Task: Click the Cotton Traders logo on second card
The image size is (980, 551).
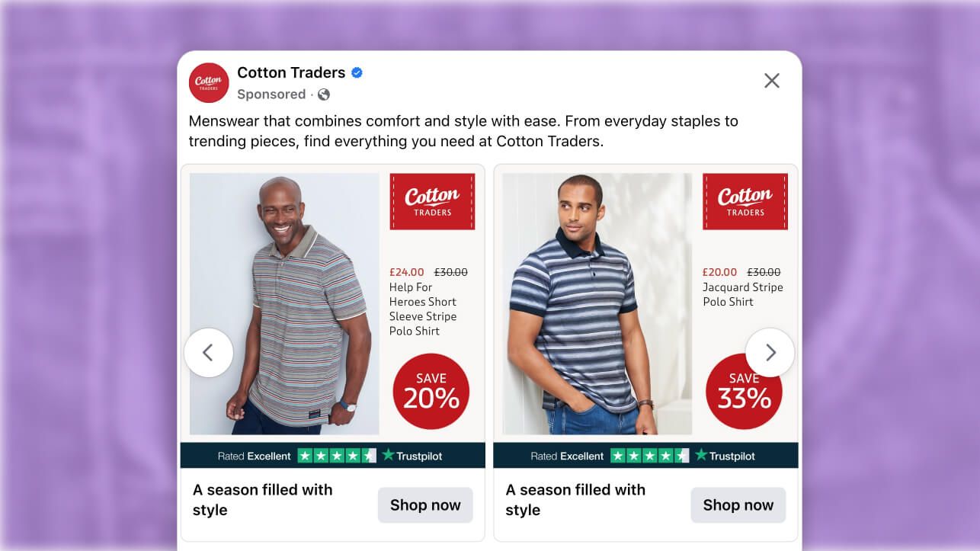Action: click(745, 201)
